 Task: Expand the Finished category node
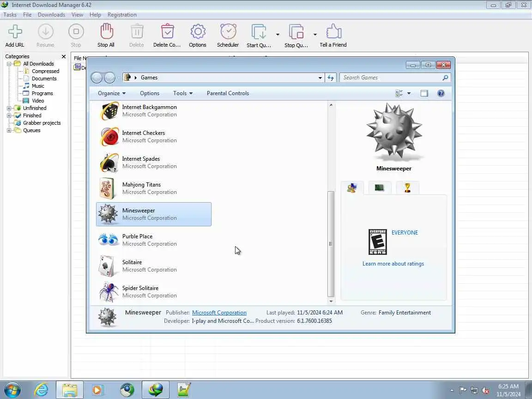pos(9,116)
